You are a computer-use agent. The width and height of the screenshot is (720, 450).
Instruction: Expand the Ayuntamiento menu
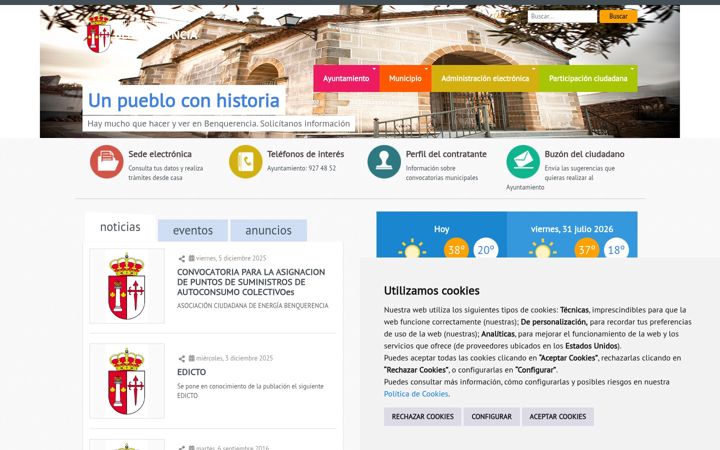click(346, 79)
